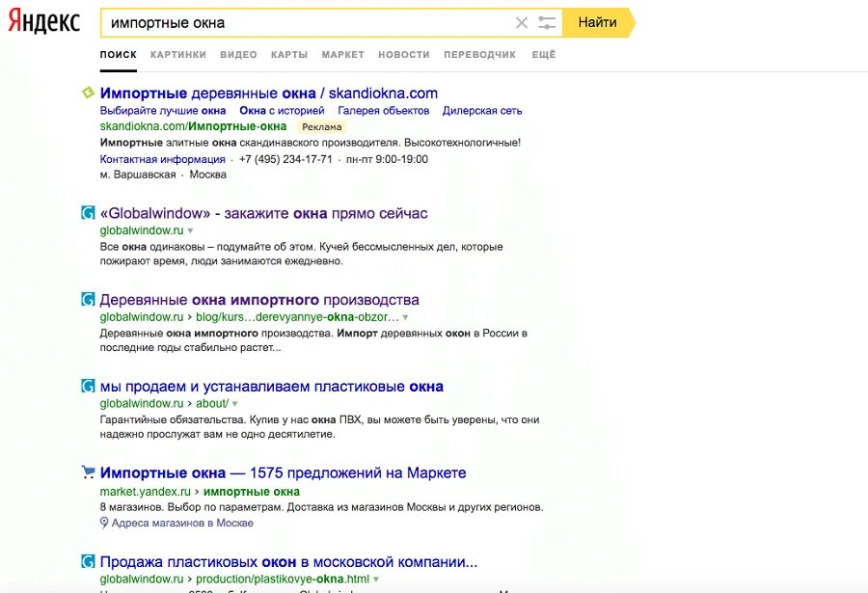Open the Галерея объектов sitelink

(x=384, y=110)
